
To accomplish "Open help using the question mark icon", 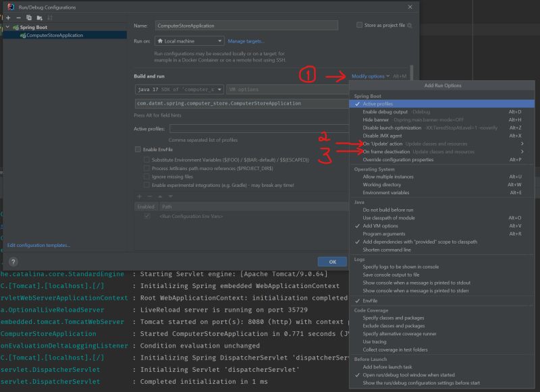I will tap(13, 262).
